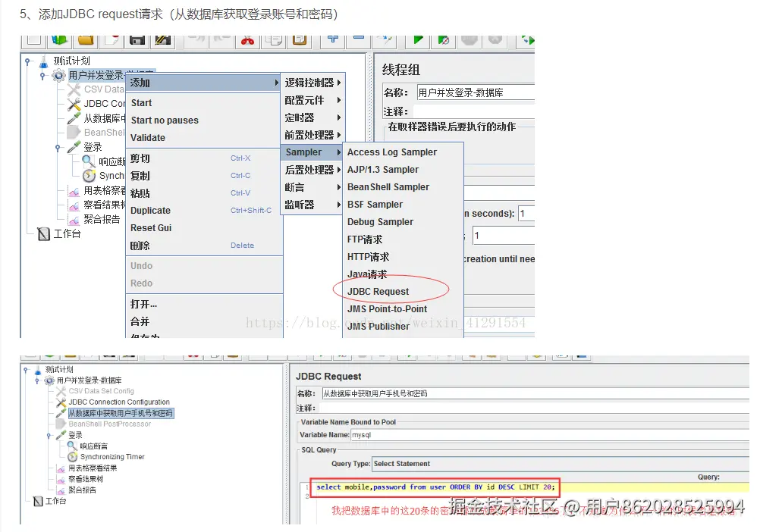Click the magnifier icon of truncated 响应断 row
Screen dimensions: 760x532
89,161
